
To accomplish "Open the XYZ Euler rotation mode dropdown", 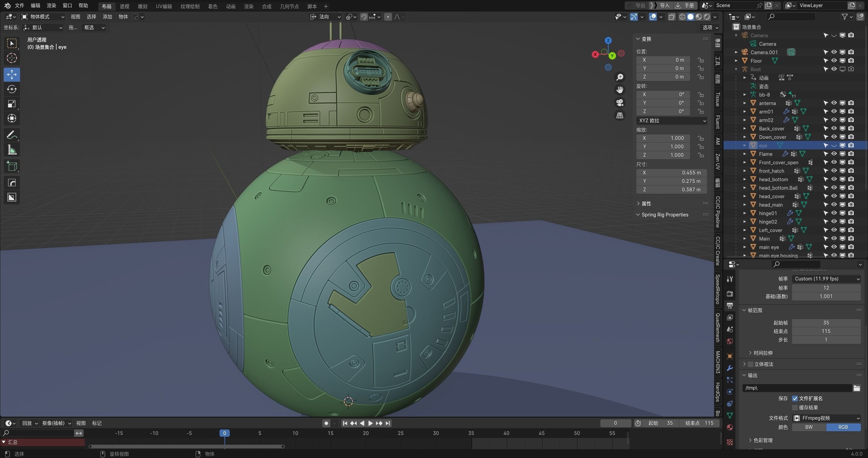I will (672, 121).
